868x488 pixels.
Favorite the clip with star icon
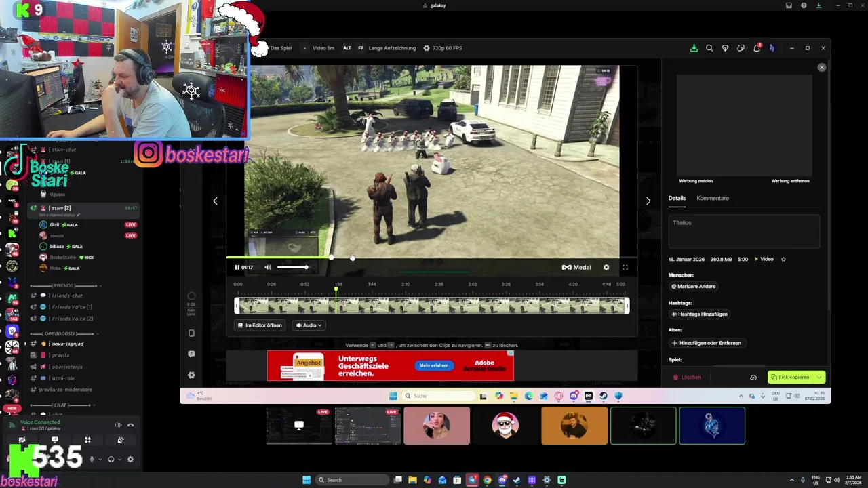783,259
